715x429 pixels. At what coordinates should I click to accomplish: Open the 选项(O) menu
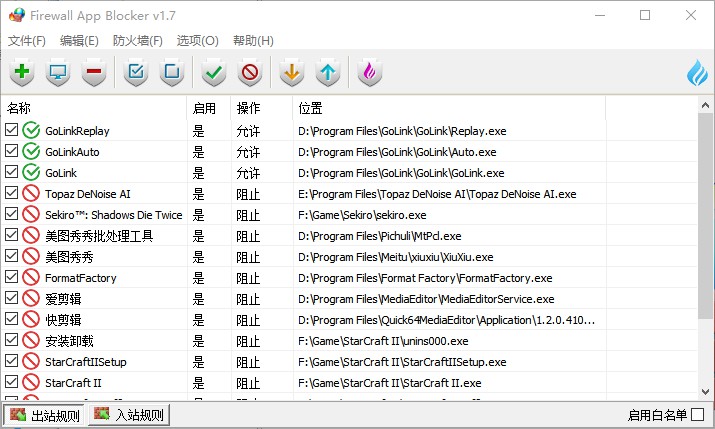[x=197, y=41]
